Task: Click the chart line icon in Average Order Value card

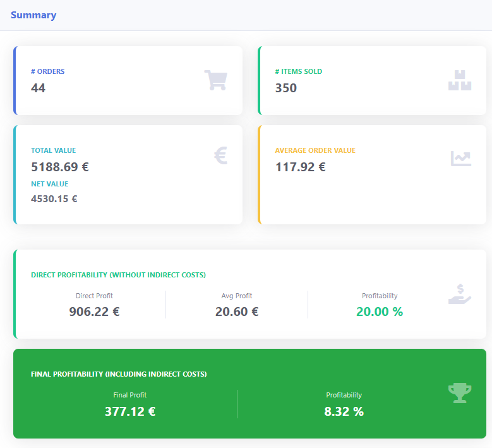Action: point(461,159)
